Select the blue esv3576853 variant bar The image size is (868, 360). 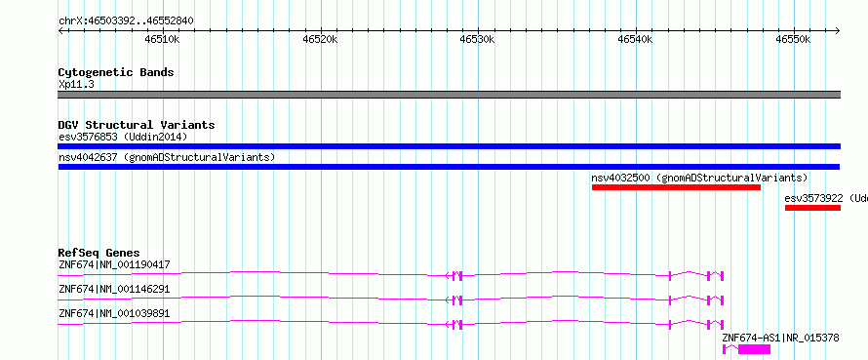click(449, 146)
